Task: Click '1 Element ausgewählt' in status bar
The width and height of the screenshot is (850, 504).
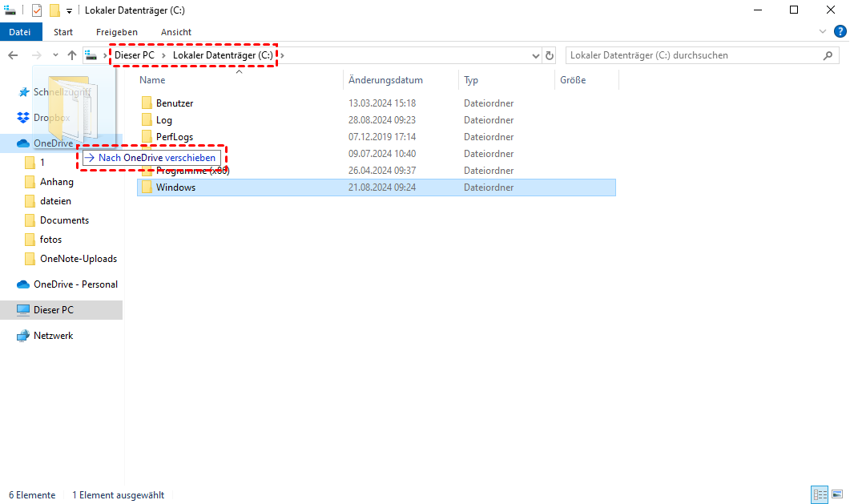Action: tap(119, 495)
